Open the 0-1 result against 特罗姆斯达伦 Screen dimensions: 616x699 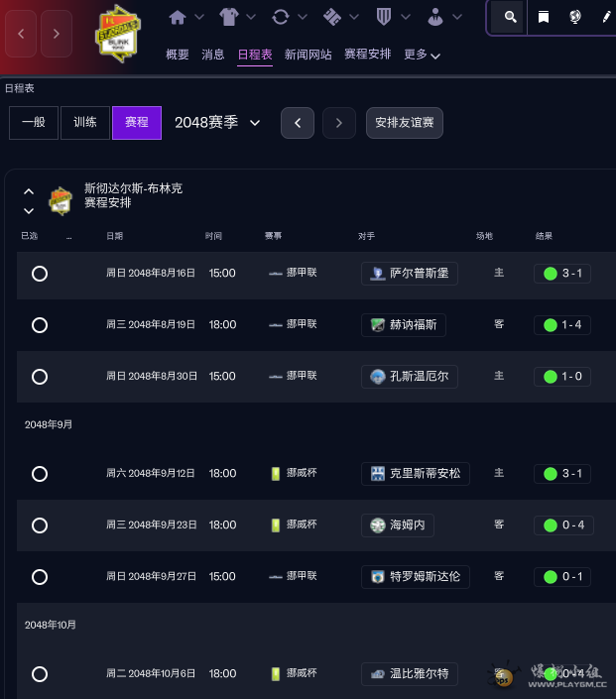pos(562,577)
